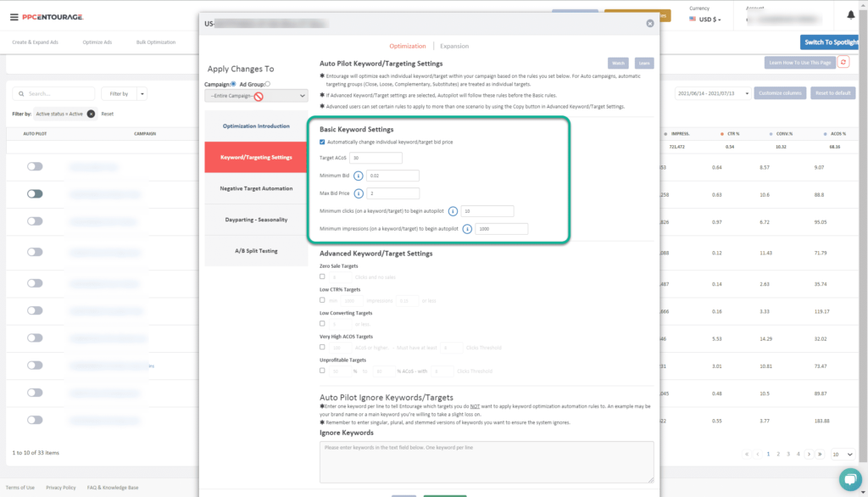Screen dimensions: 868x497
Task: Click the search magnifier icon
Action: [x=21, y=93]
